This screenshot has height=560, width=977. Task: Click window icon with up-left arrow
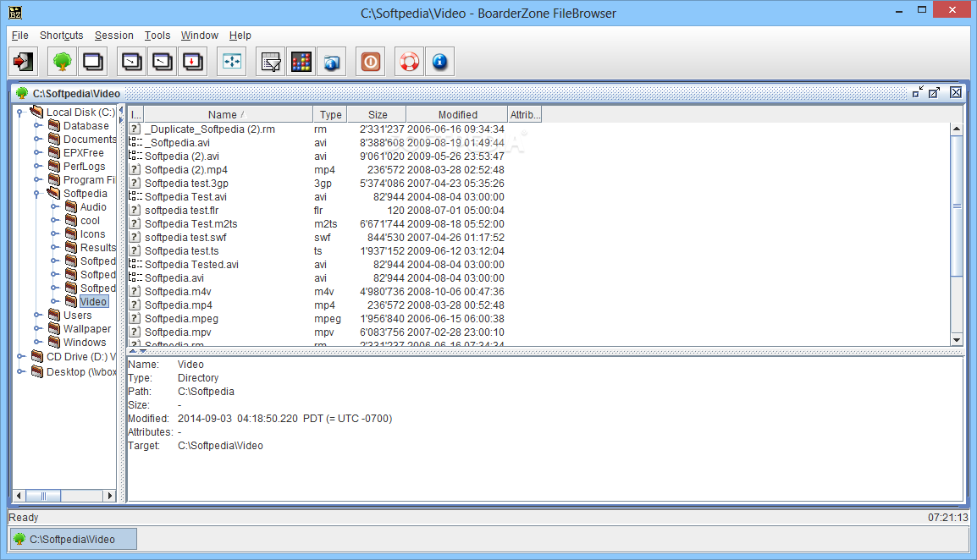point(162,62)
